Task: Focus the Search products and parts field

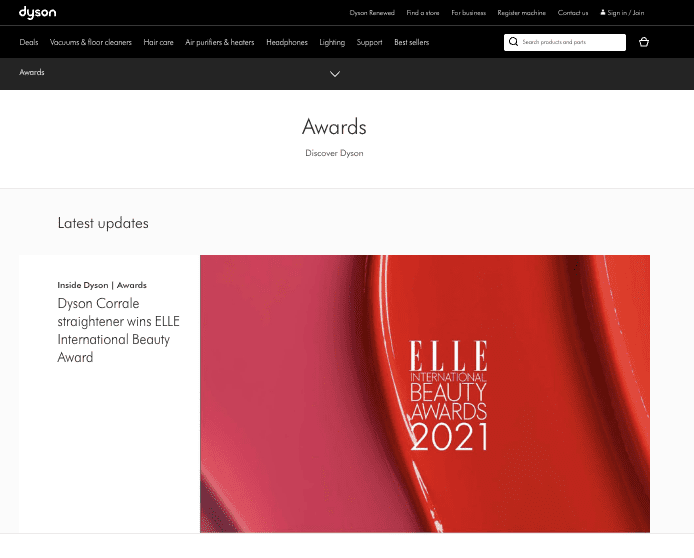Action: point(565,42)
